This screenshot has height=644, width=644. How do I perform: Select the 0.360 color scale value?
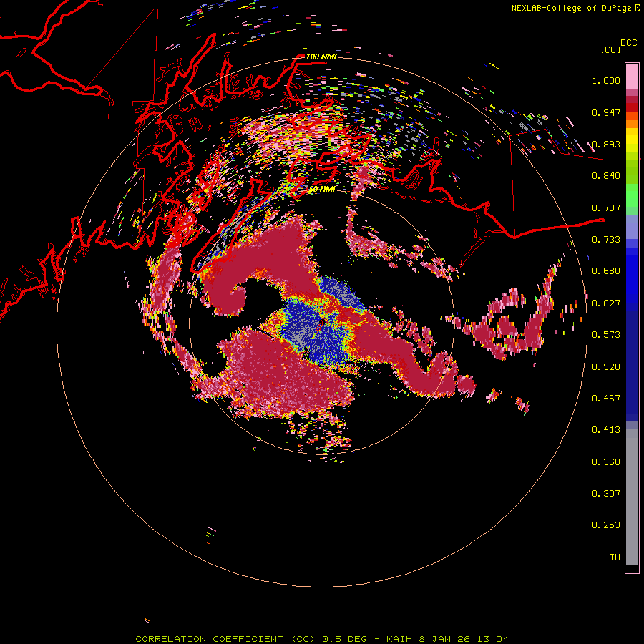pos(606,462)
